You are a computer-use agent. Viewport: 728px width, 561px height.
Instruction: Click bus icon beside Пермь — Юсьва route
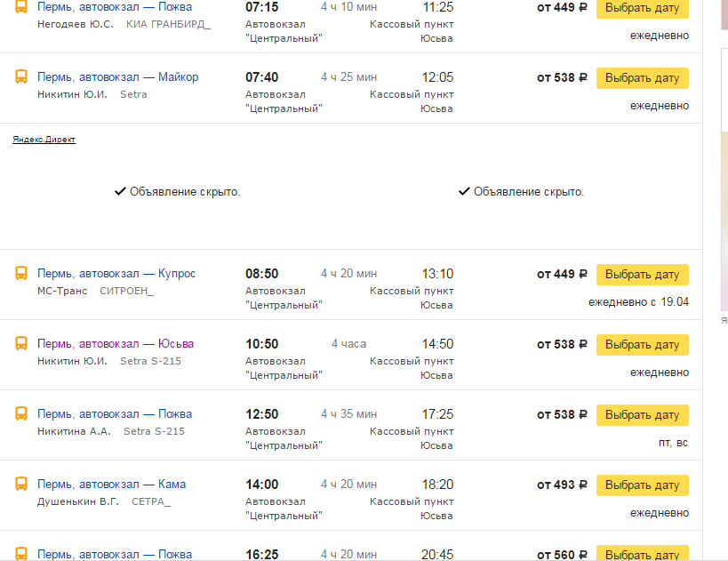(21, 344)
